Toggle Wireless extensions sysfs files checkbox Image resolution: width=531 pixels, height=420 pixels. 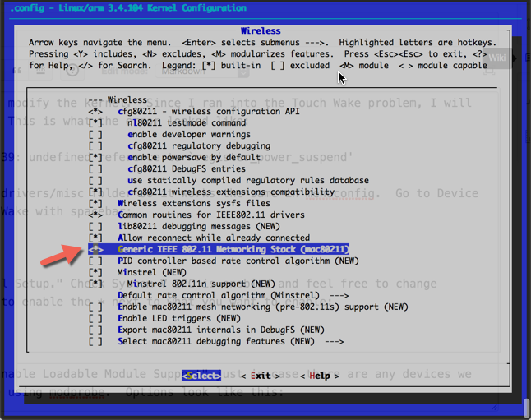click(x=95, y=204)
